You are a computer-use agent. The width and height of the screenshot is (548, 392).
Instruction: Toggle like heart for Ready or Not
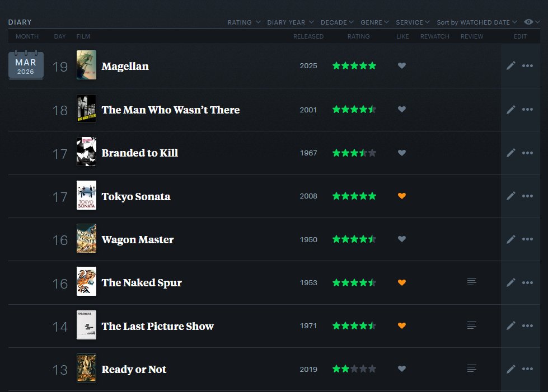402,369
